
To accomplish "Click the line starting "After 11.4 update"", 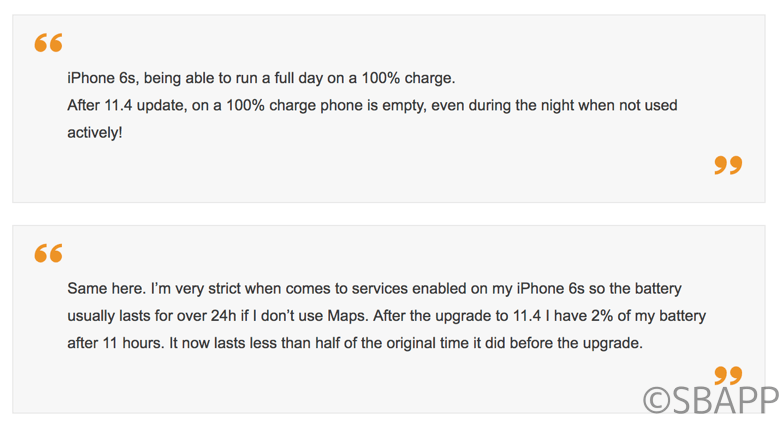I will click(372, 106).
